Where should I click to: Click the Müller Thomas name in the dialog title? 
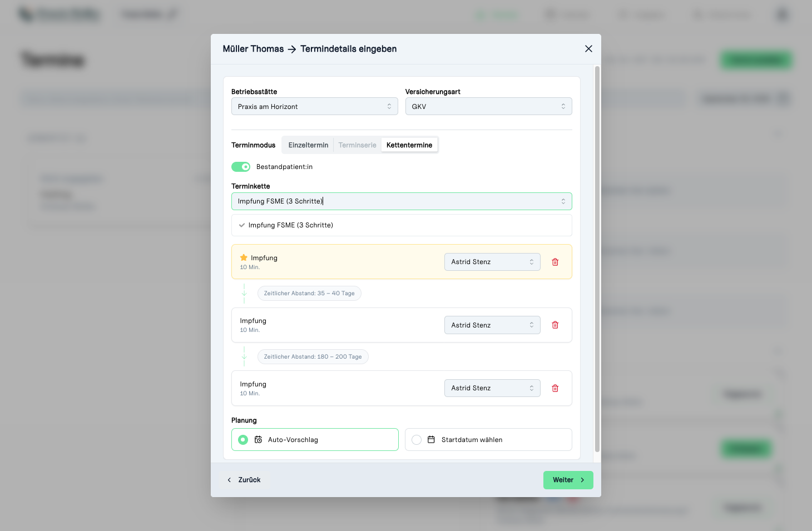[253, 49]
